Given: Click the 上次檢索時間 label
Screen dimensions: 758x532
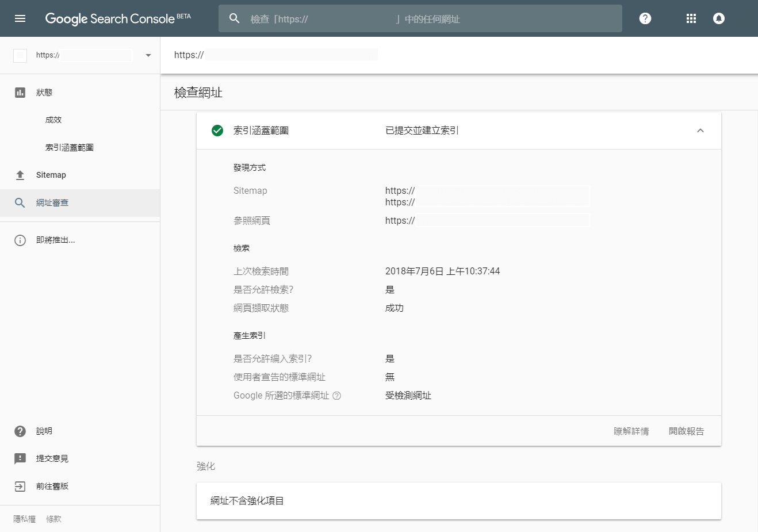Looking at the screenshot, I should 261,271.
